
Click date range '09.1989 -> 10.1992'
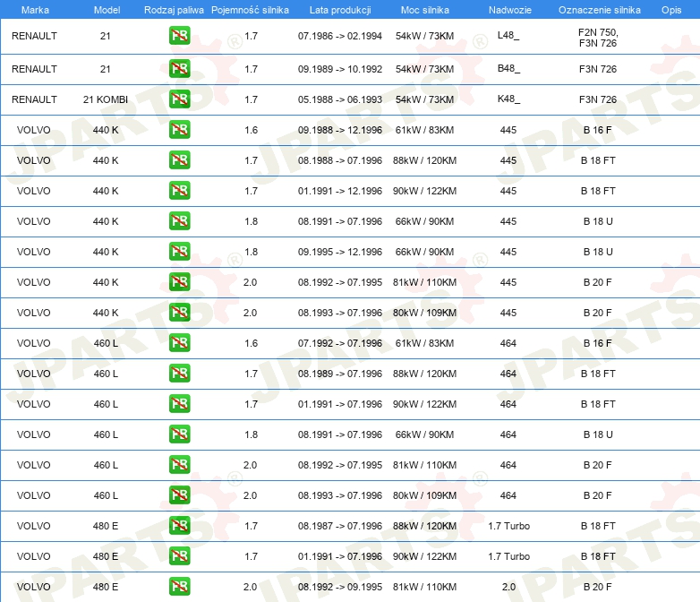click(340, 69)
